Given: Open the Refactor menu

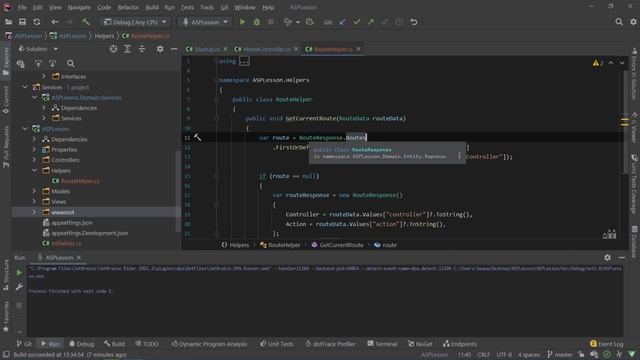Looking at the screenshot, I should pos(128,7).
